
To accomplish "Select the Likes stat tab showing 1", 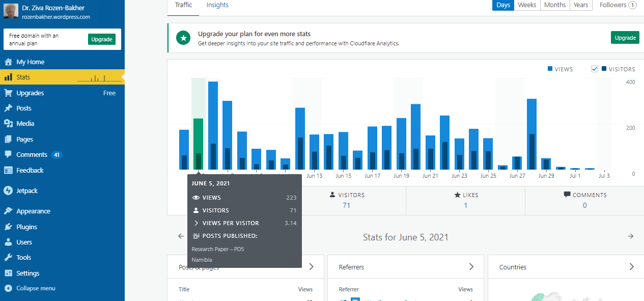I will tap(465, 200).
